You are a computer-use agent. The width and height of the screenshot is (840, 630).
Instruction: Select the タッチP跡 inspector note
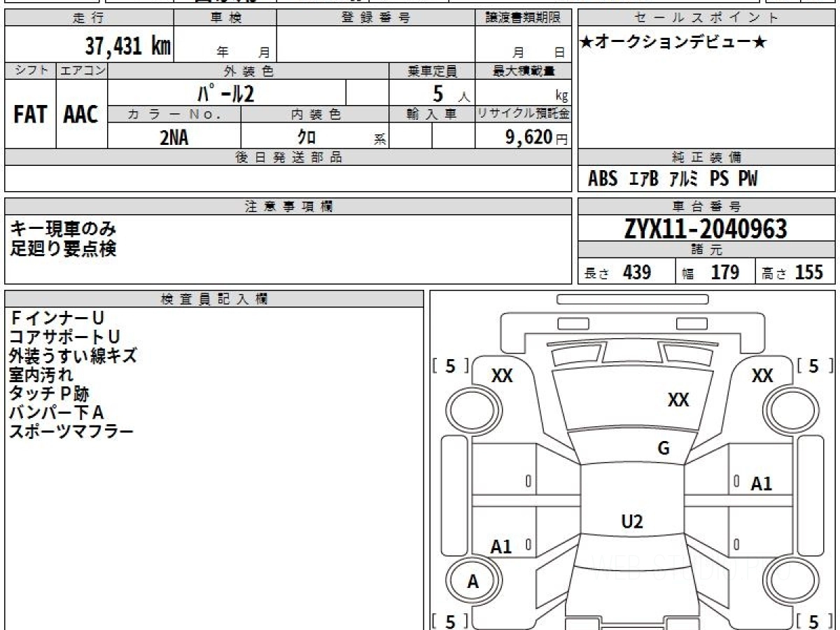click(49, 394)
